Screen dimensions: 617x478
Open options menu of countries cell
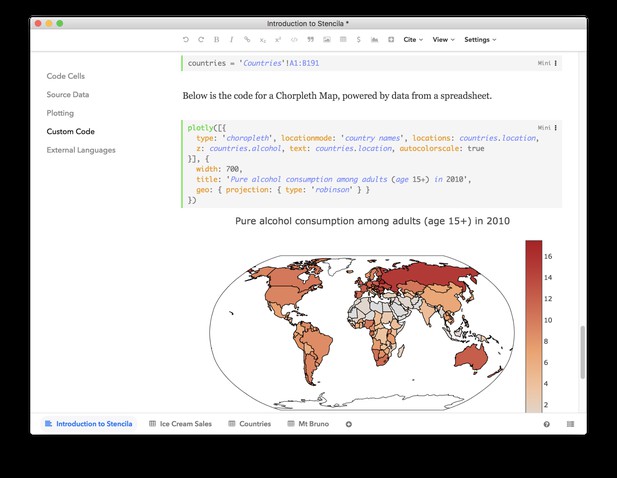point(556,63)
